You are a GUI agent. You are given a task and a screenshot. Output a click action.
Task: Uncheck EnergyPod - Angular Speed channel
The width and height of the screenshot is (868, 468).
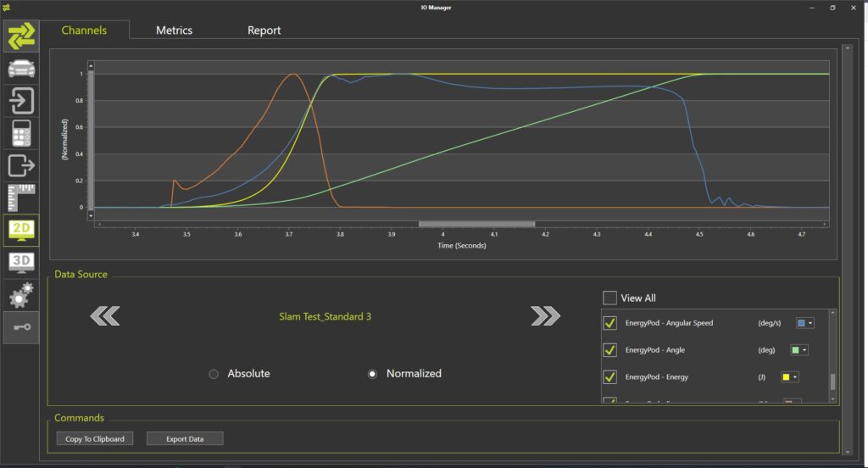[x=609, y=323]
